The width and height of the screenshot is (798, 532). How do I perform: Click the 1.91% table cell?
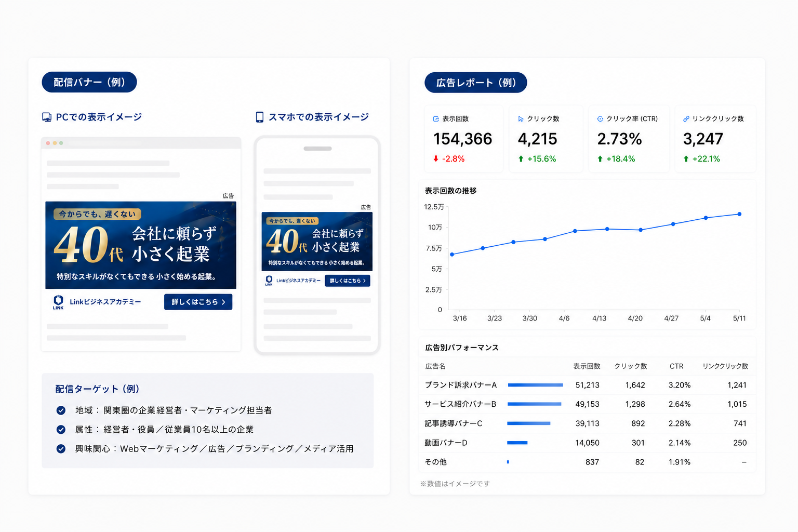(x=680, y=462)
